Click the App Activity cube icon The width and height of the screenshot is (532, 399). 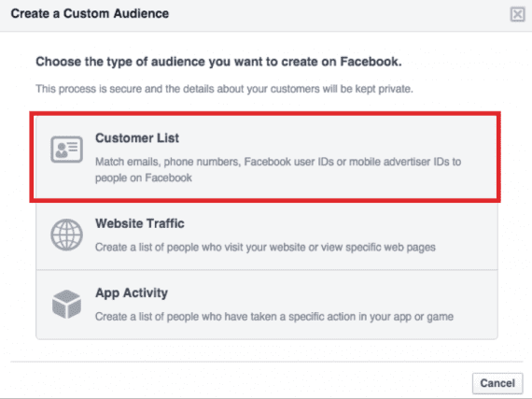(x=66, y=304)
